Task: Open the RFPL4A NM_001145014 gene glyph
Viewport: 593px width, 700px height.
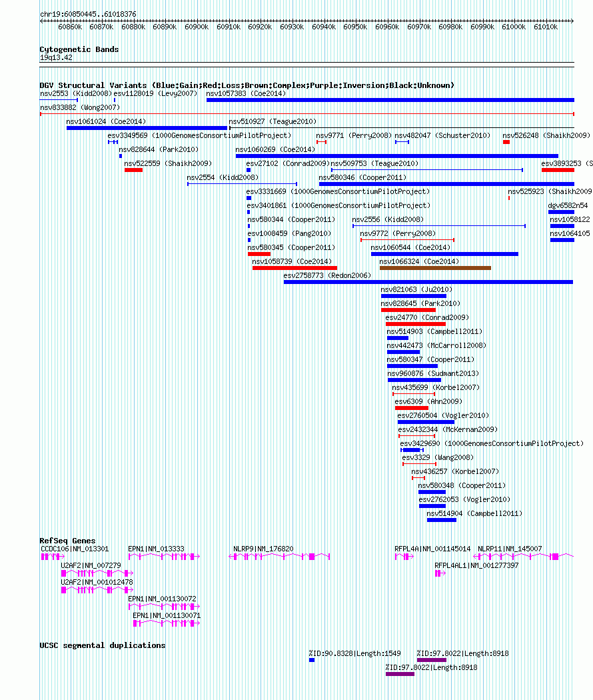Action: click(404, 556)
